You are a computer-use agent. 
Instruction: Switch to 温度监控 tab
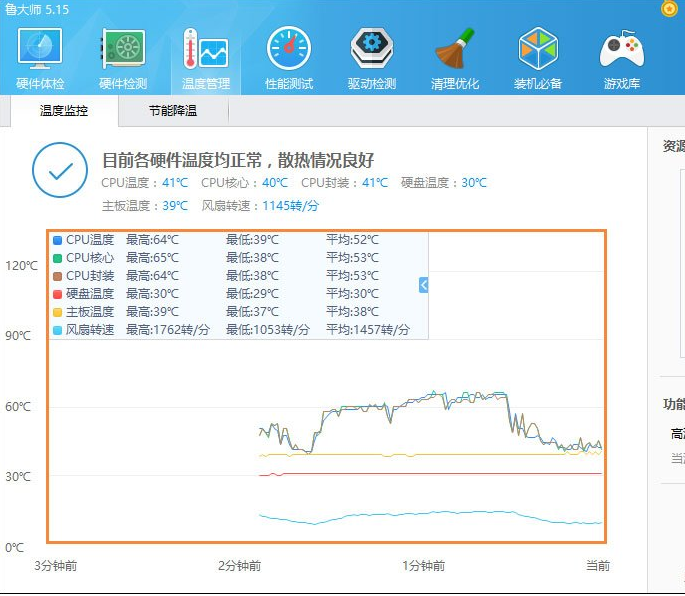point(64,111)
